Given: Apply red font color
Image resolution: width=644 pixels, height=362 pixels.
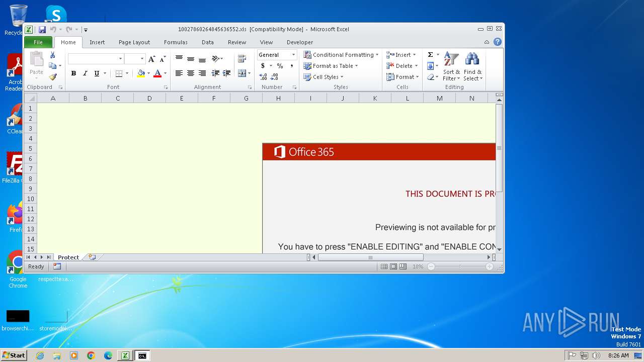Looking at the screenshot, I should tap(157, 73).
